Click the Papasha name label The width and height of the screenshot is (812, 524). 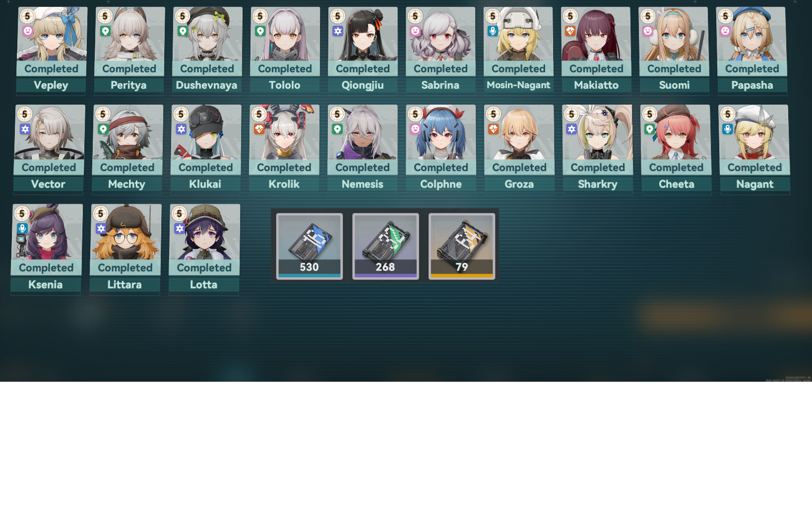click(x=752, y=85)
